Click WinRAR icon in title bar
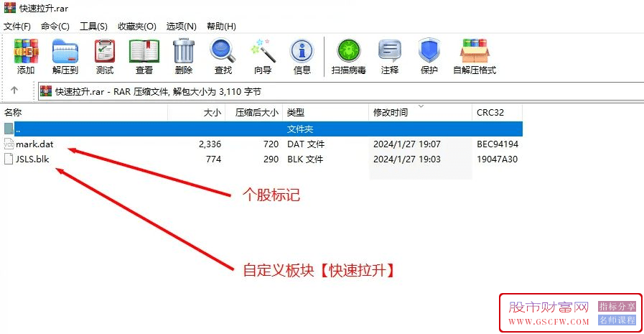Image resolution: width=644 pixels, height=334 pixels. click(x=10, y=8)
